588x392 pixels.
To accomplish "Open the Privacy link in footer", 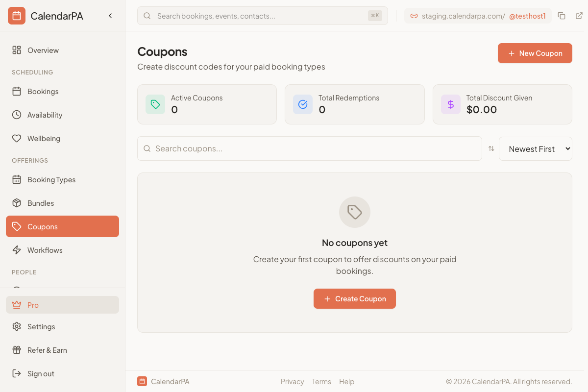I will 292,381.
